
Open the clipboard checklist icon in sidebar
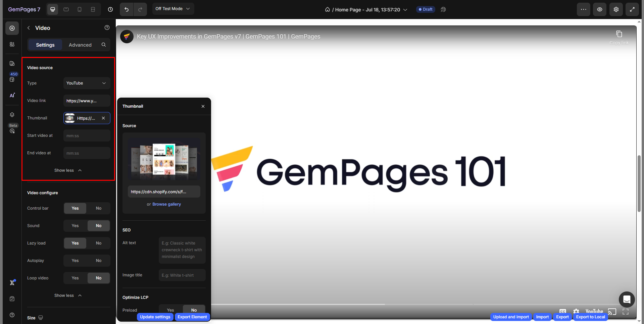(12, 299)
